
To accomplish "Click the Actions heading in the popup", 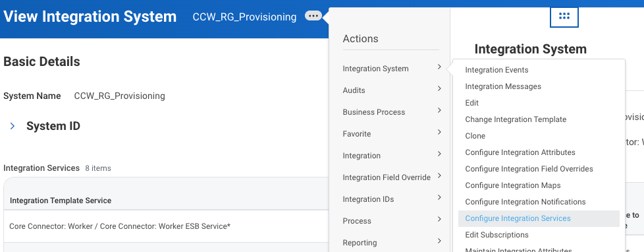I will [361, 39].
